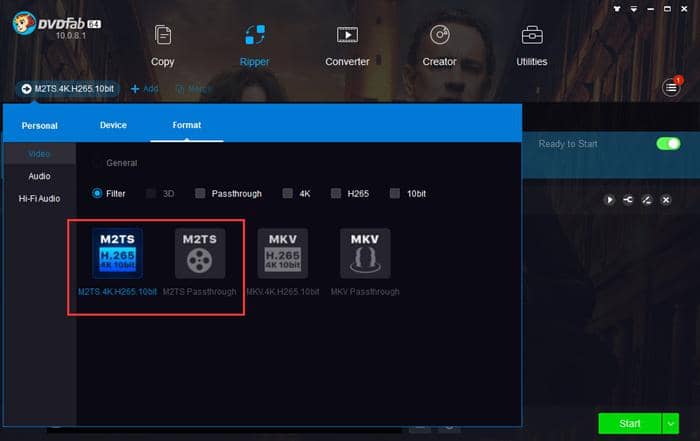The width and height of the screenshot is (700, 441).
Task: Select the MKV.4K.H265.10bit format icon
Action: 283,253
